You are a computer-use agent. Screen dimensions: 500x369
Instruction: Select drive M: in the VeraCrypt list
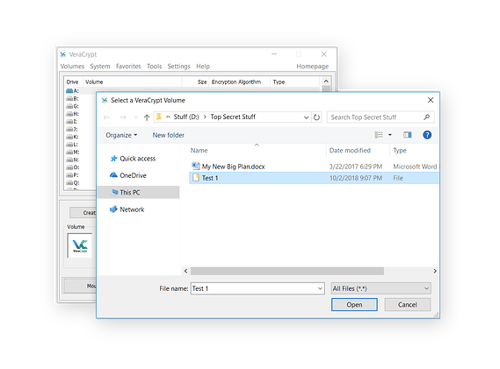[72, 152]
